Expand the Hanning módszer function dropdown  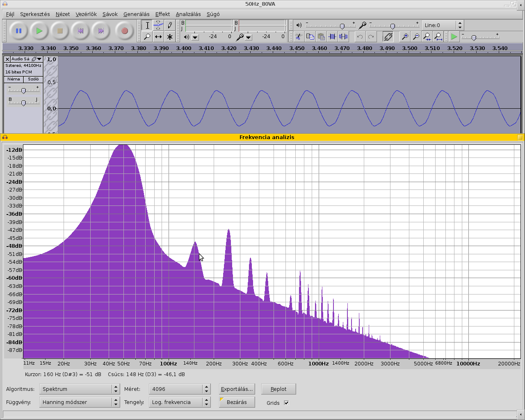[x=79, y=402]
